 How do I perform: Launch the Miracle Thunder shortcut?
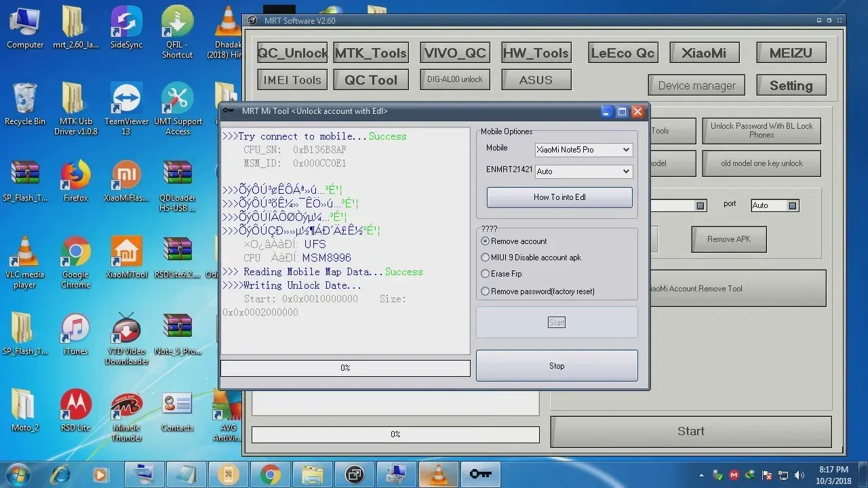pyautogui.click(x=126, y=415)
